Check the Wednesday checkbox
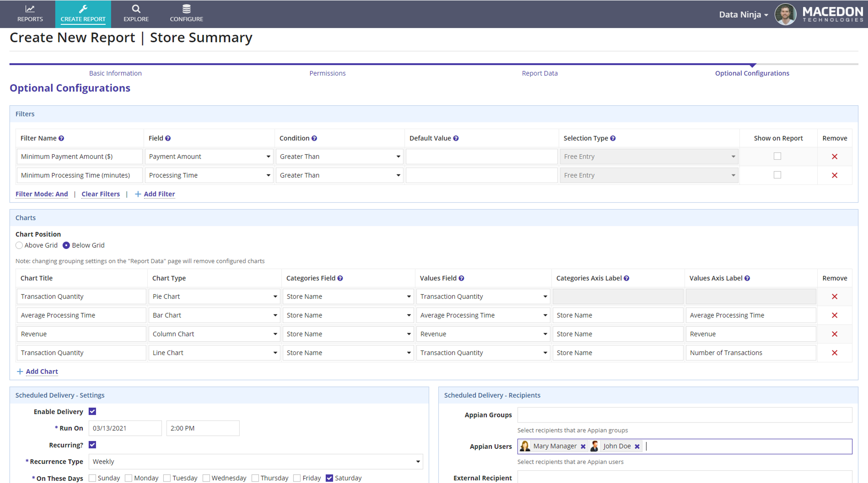Viewport: 868px width, 483px height. [x=206, y=478]
